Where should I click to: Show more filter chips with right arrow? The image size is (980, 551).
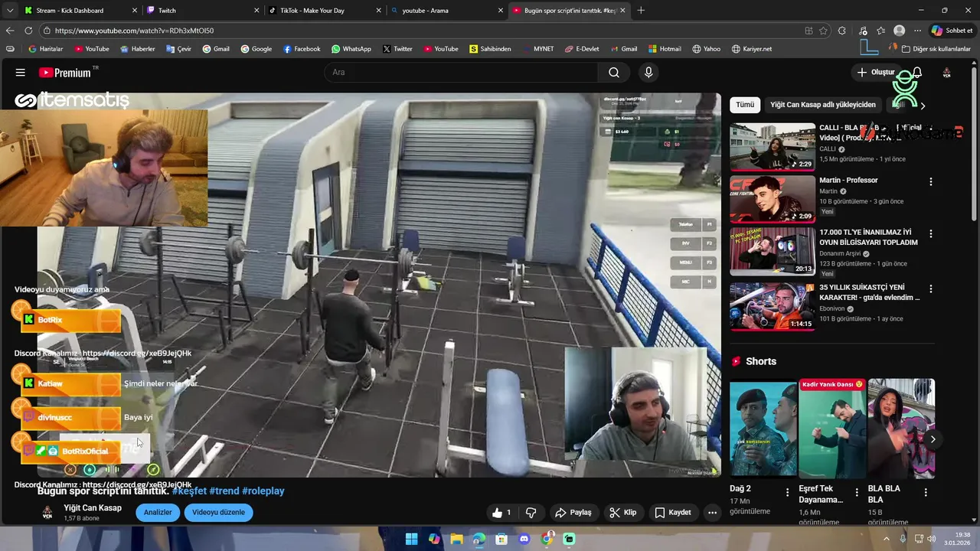[923, 106]
